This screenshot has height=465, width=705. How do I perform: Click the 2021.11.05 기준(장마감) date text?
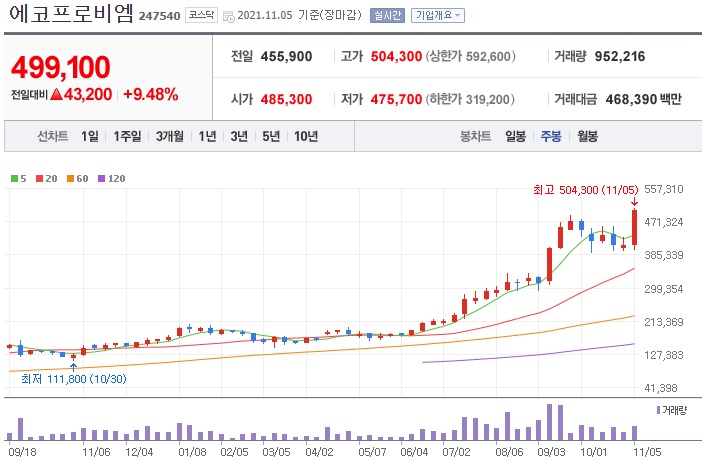pos(299,16)
